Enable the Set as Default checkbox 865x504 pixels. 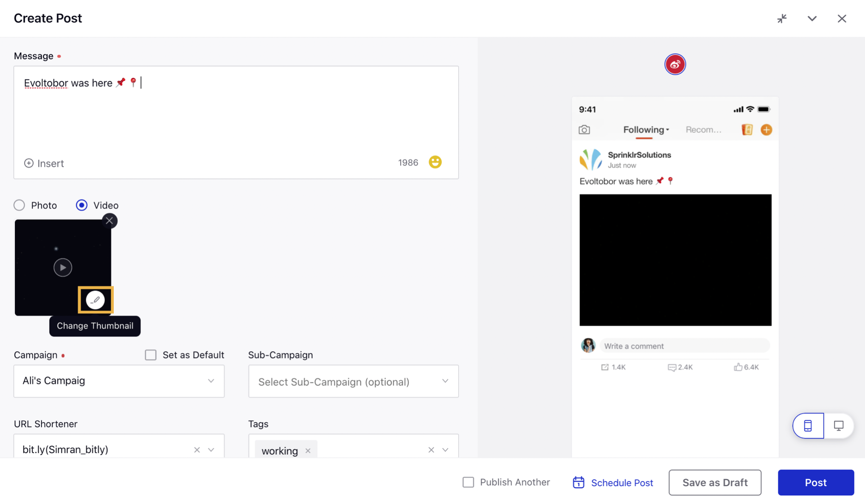pos(151,355)
